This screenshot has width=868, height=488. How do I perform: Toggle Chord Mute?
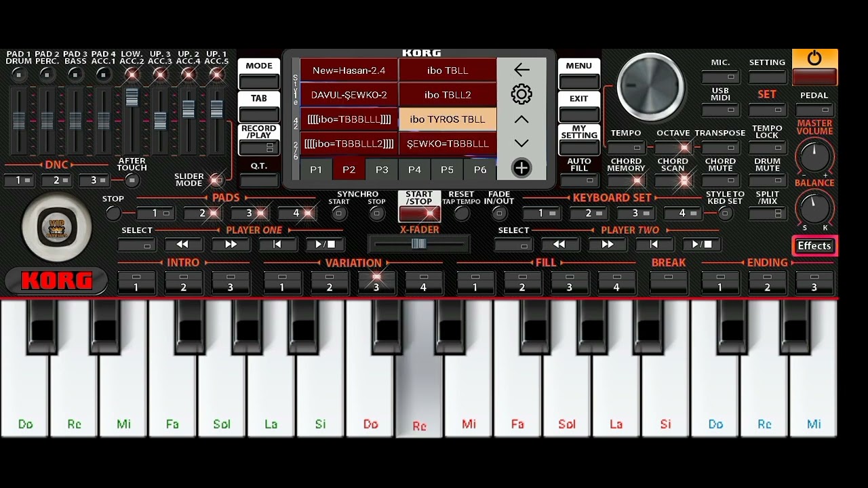[720, 180]
